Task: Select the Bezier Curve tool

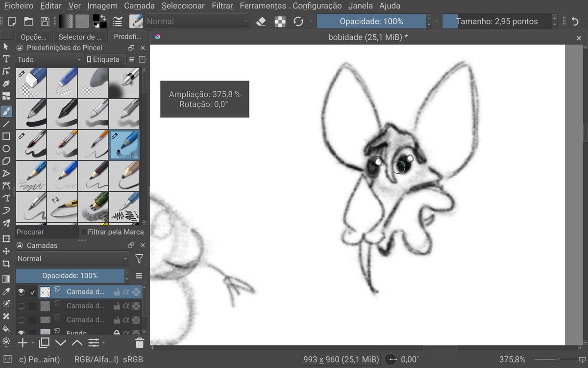Action: 6,186
